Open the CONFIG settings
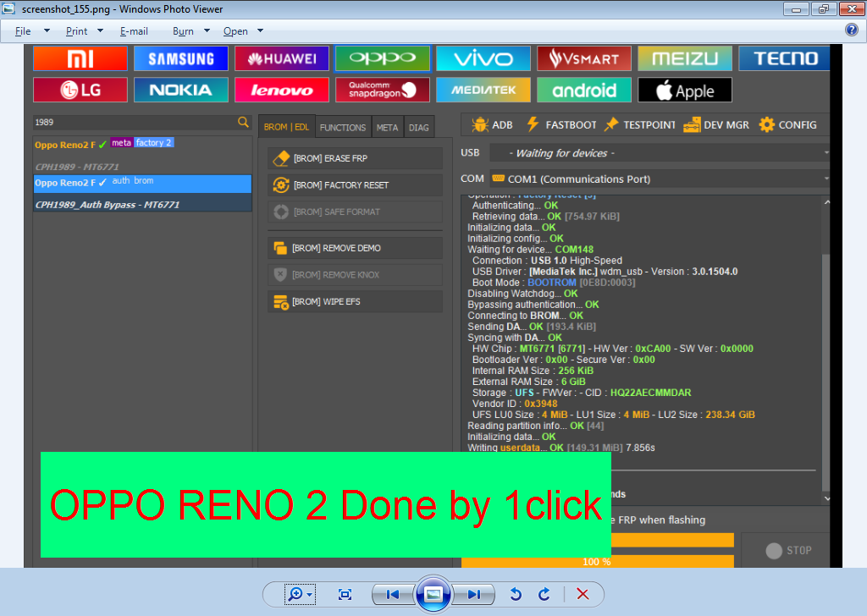This screenshot has height=616, width=867. (x=788, y=125)
